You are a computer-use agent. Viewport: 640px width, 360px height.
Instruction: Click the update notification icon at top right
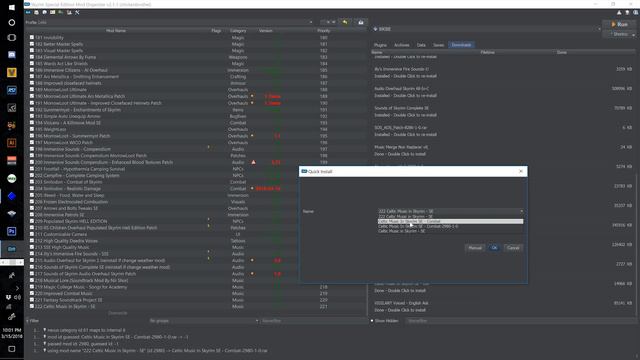(x=627, y=13)
